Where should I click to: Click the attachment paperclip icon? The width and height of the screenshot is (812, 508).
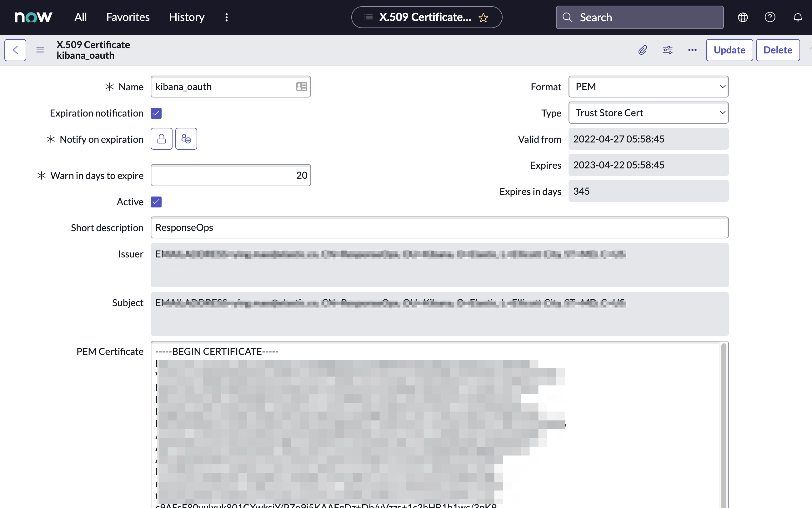click(643, 50)
